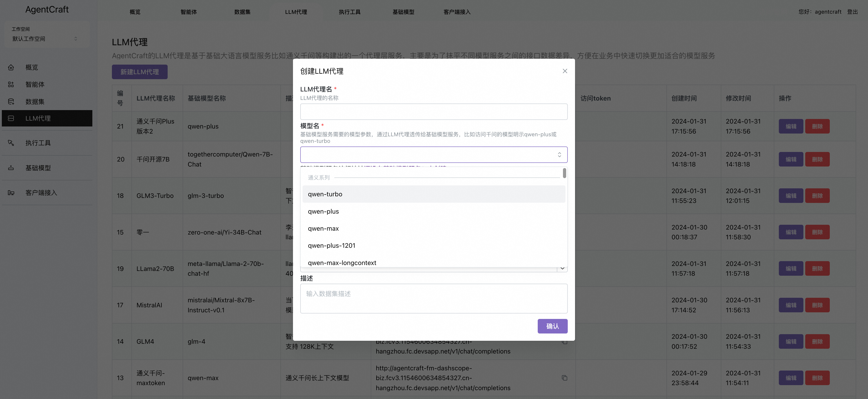
Task: Edit the 千问开源7B row
Action: coord(791,159)
